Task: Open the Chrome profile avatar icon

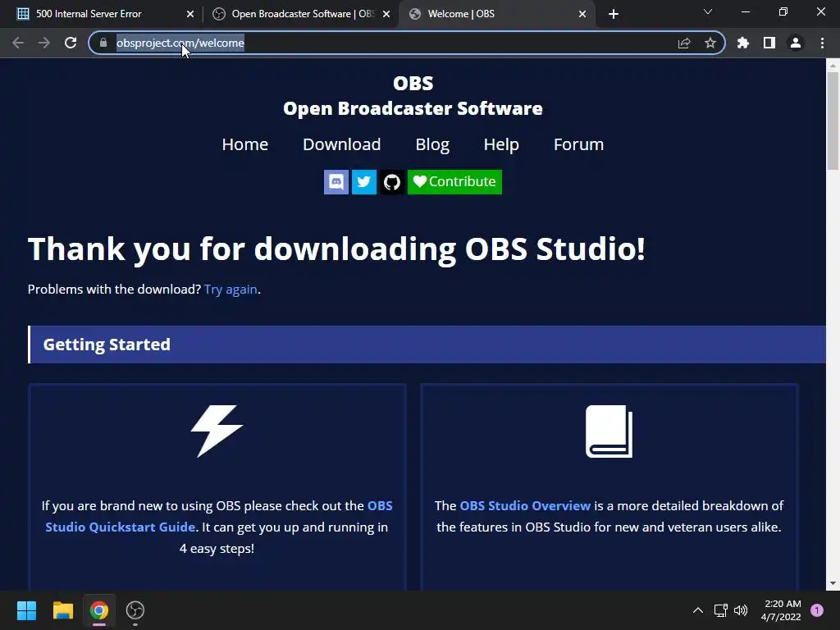Action: tap(796, 43)
